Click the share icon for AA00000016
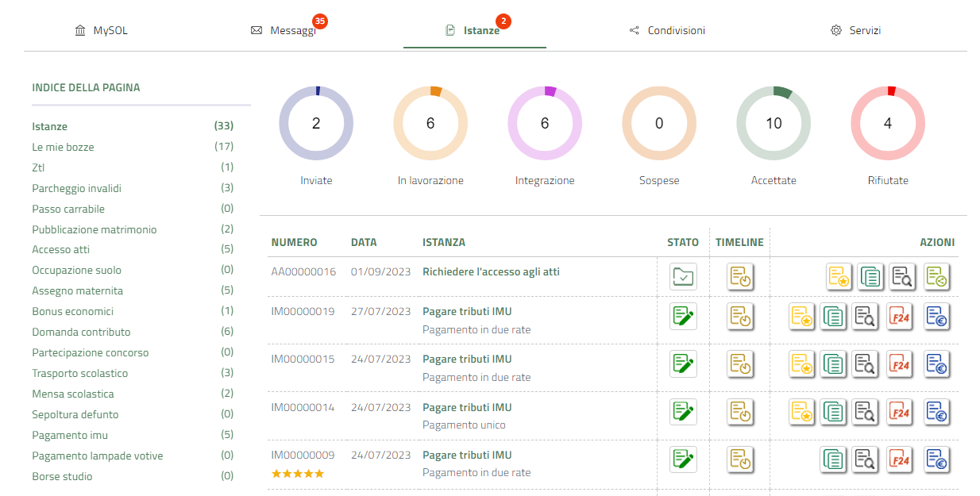The height and width of the screenshot is (496, 980). (x=937, y=276)
